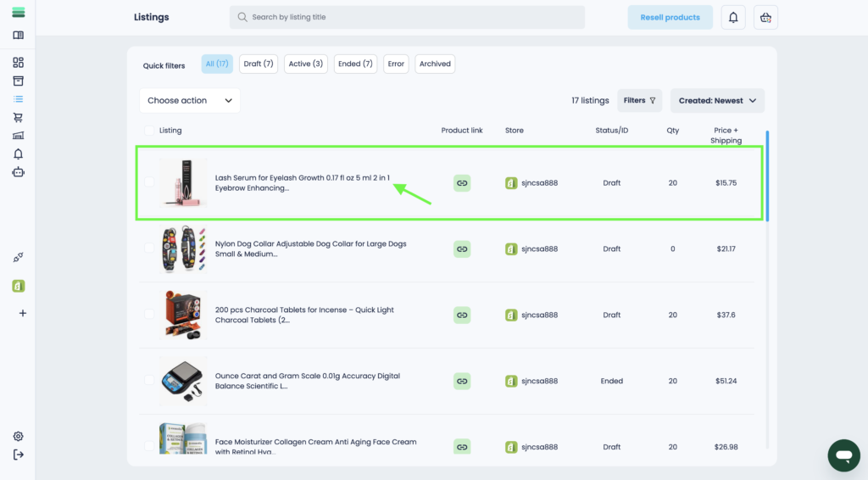Click the plus icon in sidebar
This screenshot has height=480, width=868.
pyautogui.click(x=23, y=313)
